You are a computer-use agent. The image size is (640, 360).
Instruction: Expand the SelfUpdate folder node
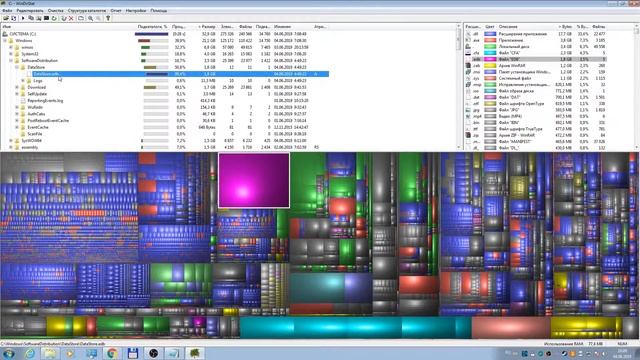tap(17, 94)
